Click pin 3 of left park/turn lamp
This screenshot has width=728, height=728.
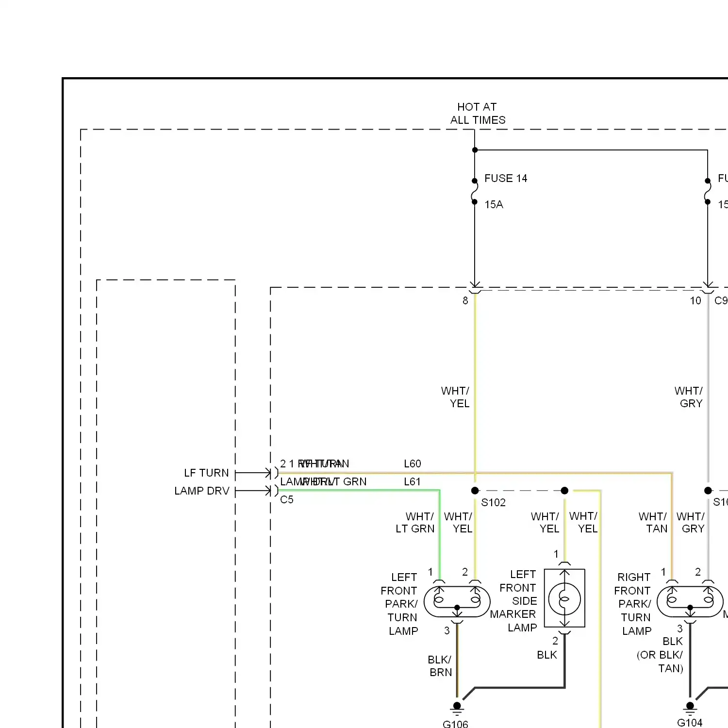click(x=447, y=630)
